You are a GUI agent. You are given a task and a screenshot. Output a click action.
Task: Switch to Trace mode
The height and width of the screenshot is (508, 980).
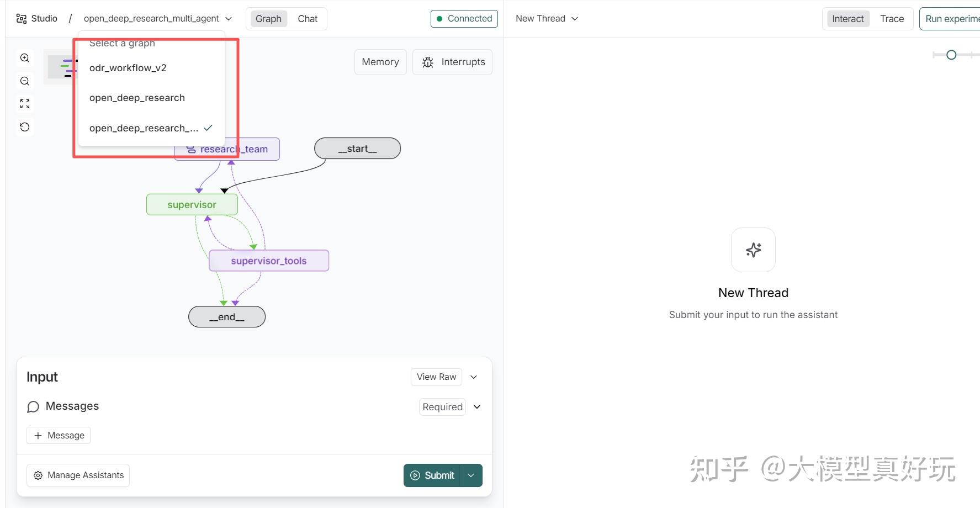(892, 18)
